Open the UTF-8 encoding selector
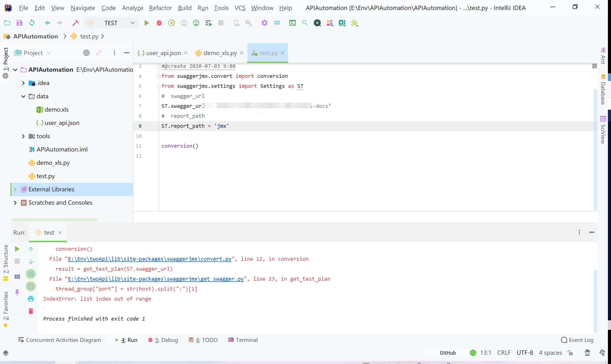 525,353
